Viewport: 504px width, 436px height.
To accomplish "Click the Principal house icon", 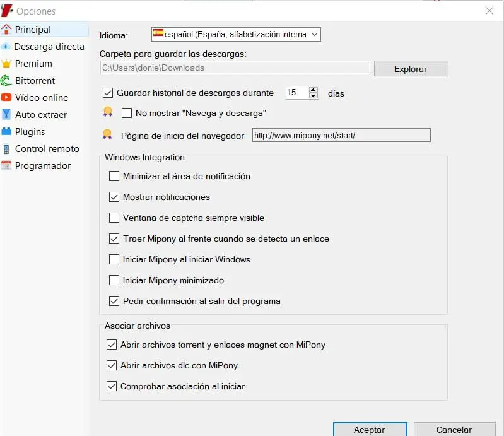I will [x=6, y=29].
